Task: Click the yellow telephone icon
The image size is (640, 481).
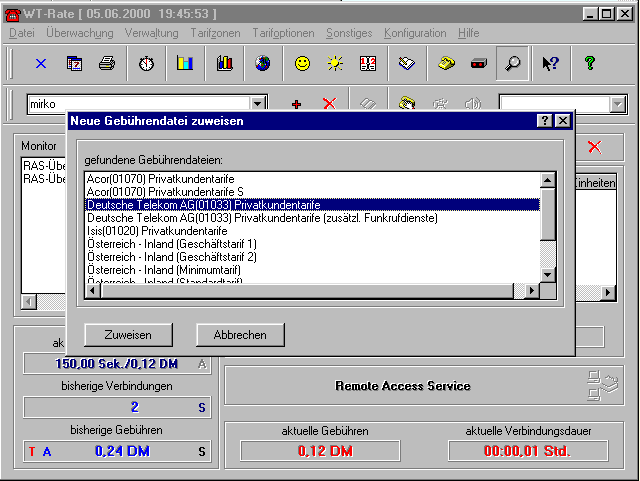Action: click(446, 63)
